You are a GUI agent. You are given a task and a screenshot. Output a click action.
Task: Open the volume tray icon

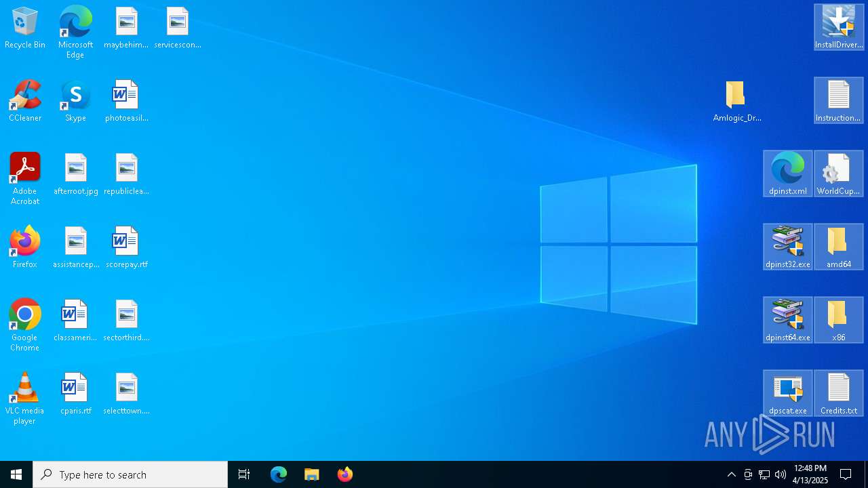(781, 474)
